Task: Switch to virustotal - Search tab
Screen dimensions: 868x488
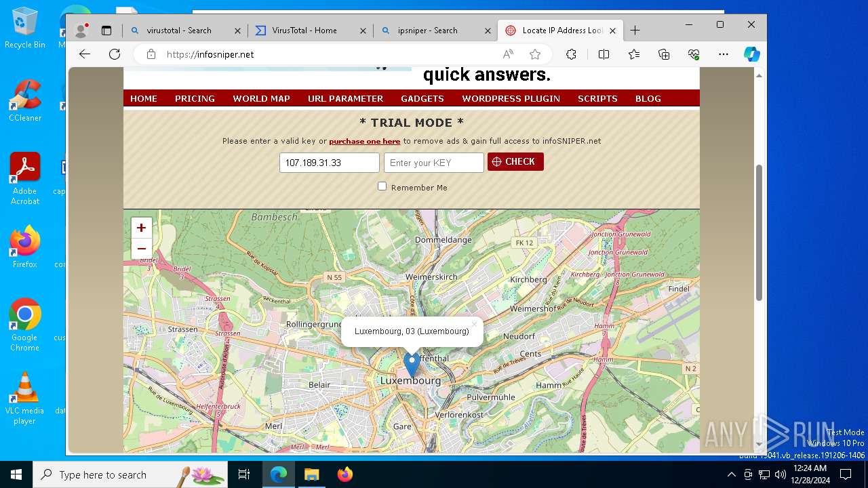Action: (x=179, y=30)
